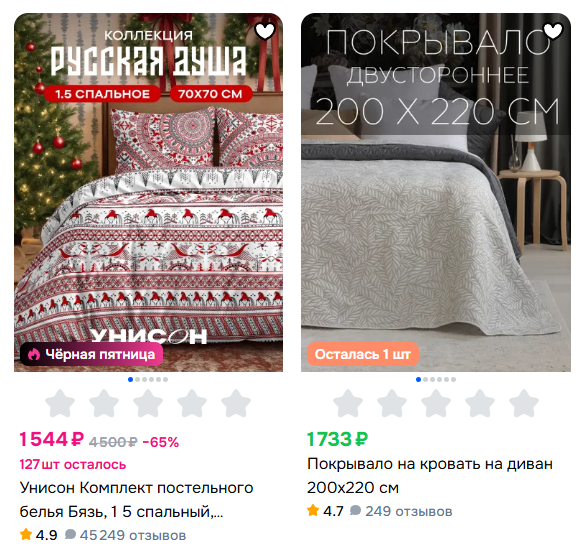Image resolution: width=584 pixels, height=552 pixels.
Task: Click the comment bubble icon beside 45 249 отзывов
Action: coord(70,534)
